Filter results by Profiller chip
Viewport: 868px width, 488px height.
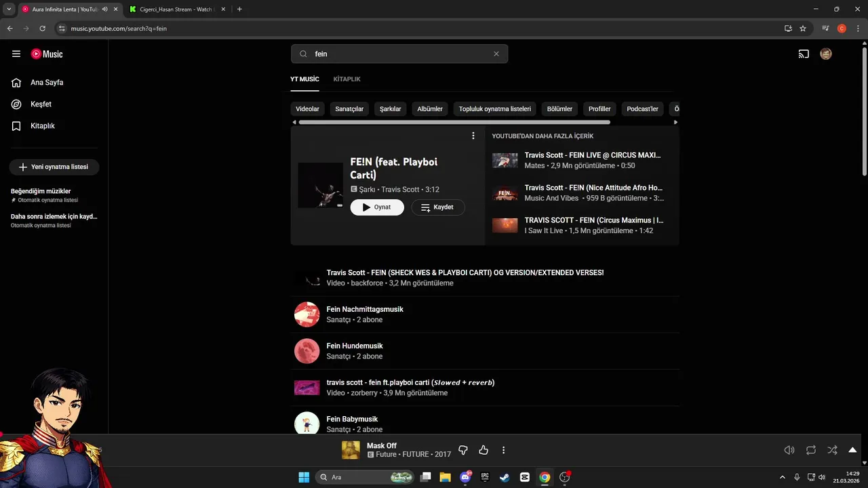pyautogui.click(x=599, y=109)
